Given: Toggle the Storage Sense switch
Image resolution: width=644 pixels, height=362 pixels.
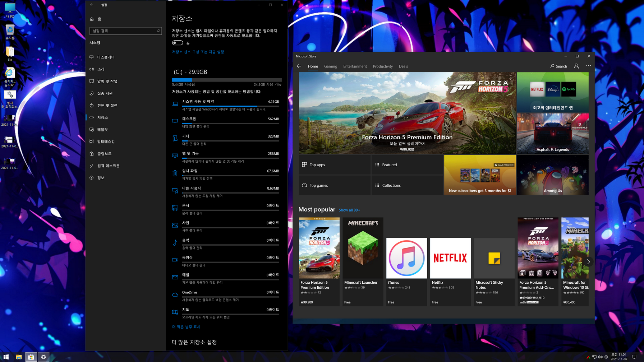Looking at the screenshot, I should pos(178,43).
